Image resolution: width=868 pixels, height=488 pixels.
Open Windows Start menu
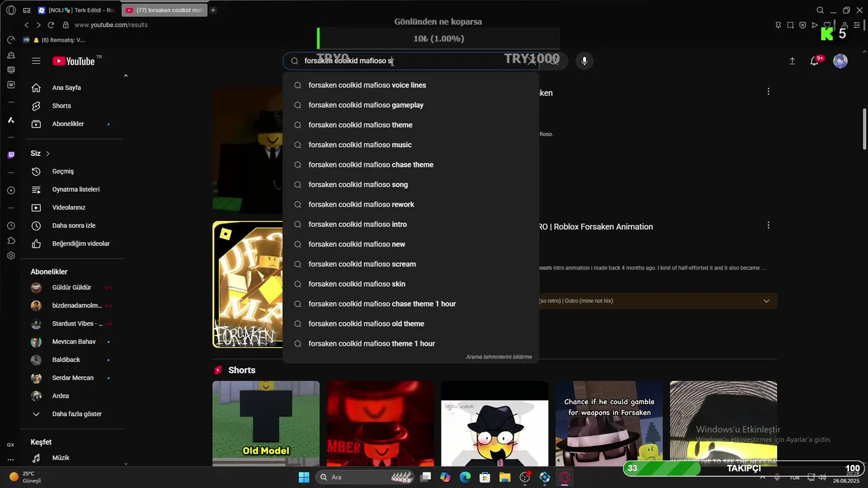(304, 477)
